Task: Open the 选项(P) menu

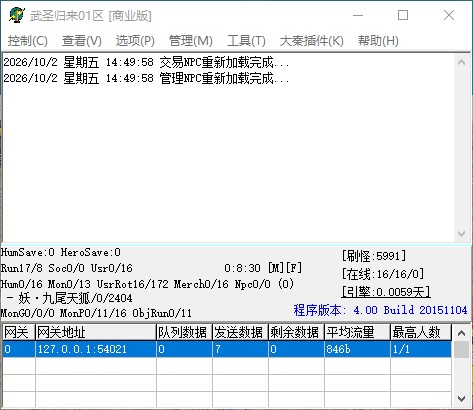Action: coord(135,41)
